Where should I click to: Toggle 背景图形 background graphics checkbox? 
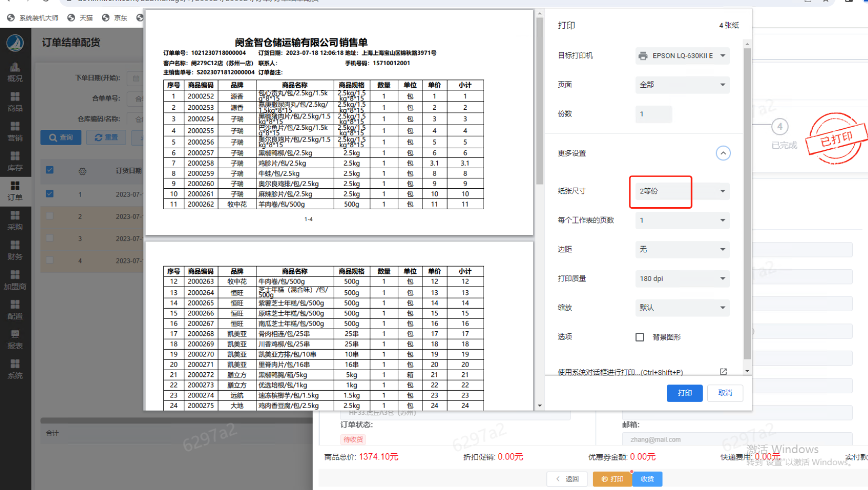point(640,337)
